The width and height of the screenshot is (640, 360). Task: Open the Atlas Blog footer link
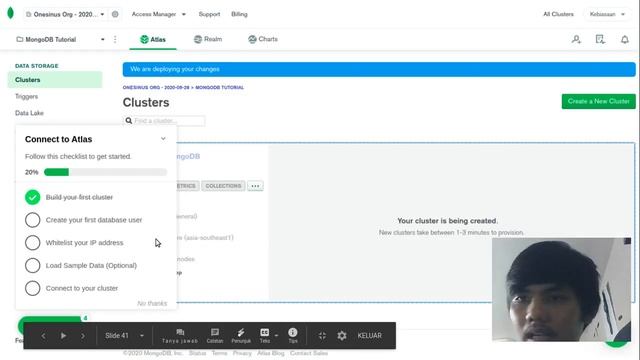[271, 353]
